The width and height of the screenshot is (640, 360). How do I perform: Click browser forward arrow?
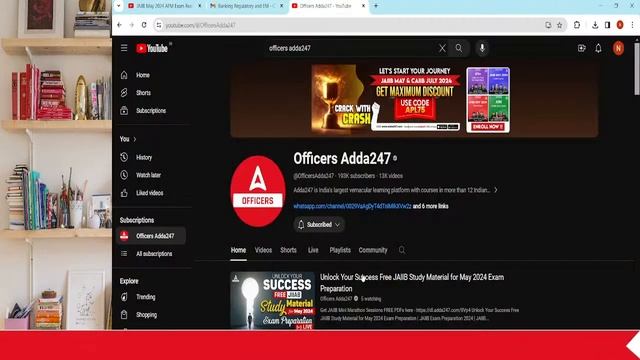pos(131,25)
